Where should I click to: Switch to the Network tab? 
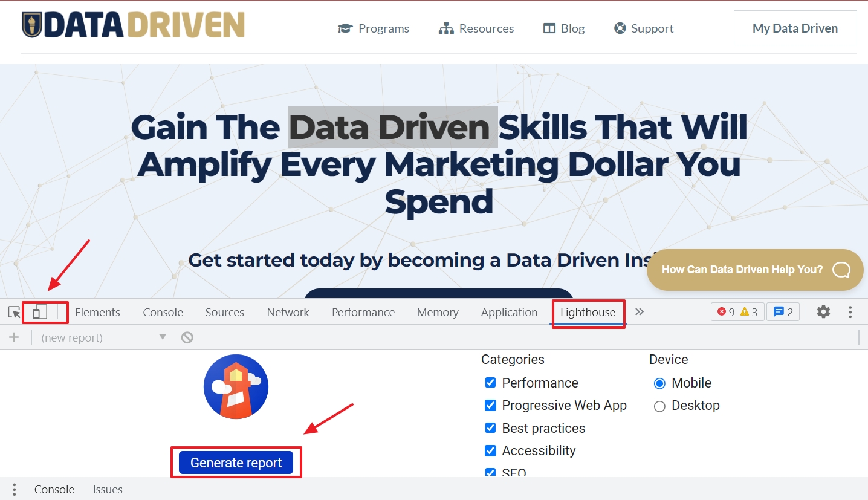coord(288,312)
